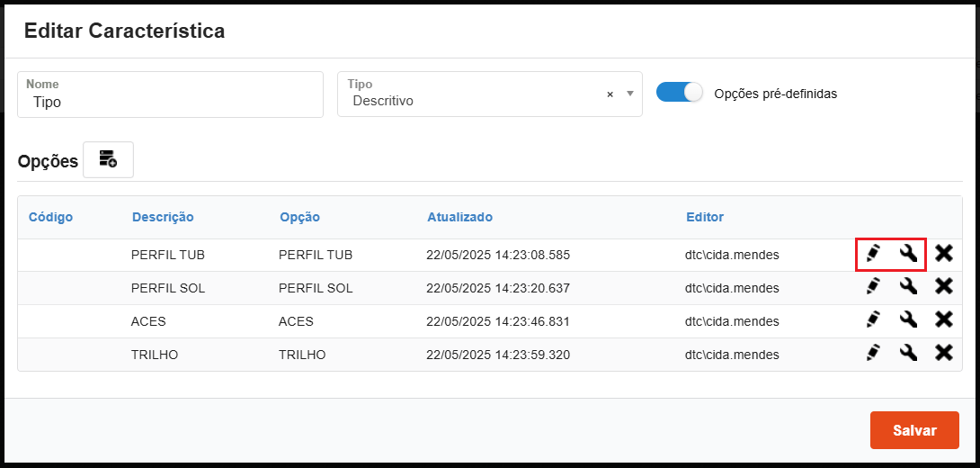Edit the PERFIL SOL row with pencil icon

[x=872, y=287]
